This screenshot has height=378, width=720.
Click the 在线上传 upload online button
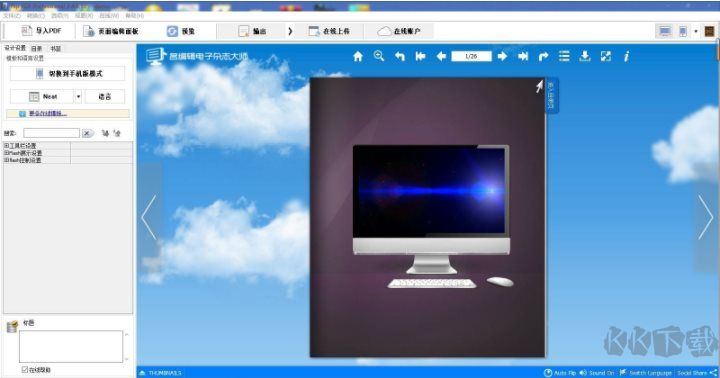click(329, 31)
